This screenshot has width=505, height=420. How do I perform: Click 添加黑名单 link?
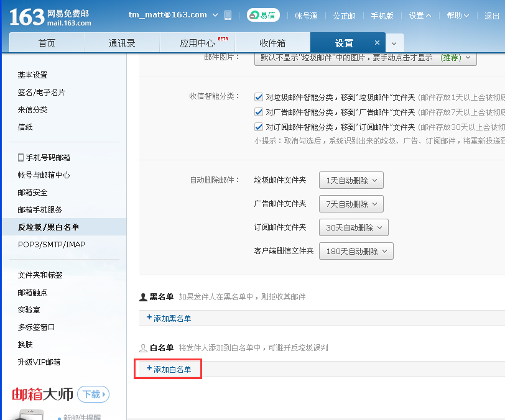tap(169, 318)
